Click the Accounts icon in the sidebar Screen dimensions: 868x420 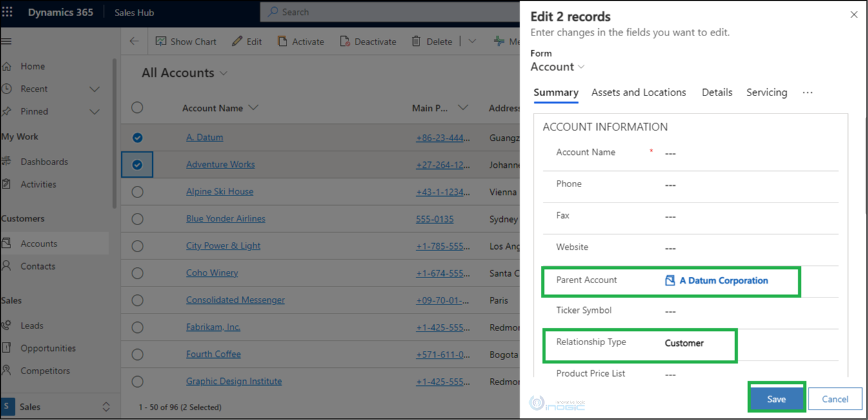pyautogui.click(x=7, y=243)
